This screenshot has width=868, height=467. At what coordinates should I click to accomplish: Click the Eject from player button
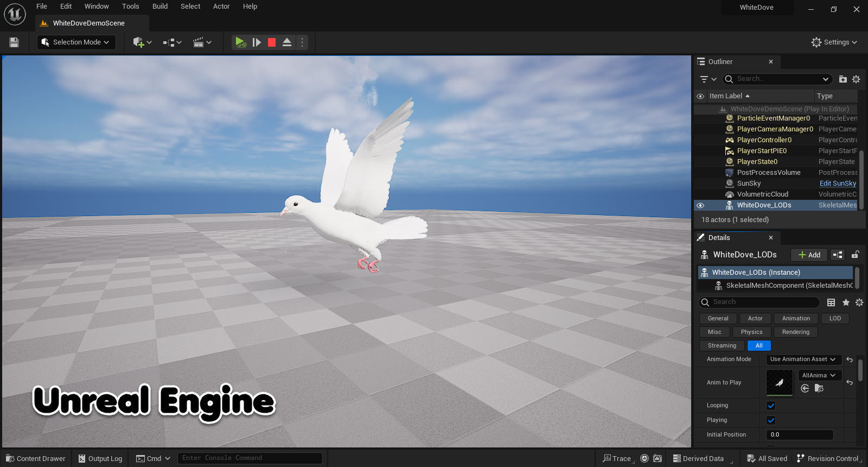287,42
